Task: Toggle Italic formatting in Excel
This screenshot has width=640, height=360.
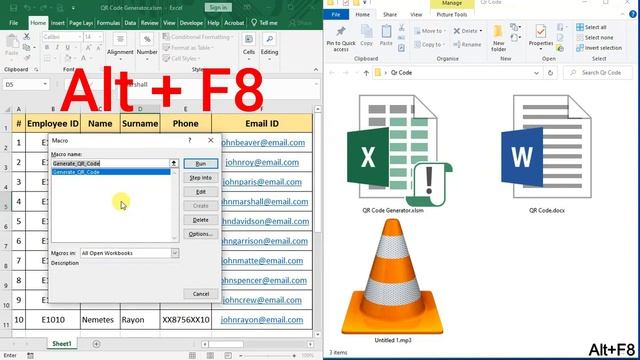Action: 57,48
